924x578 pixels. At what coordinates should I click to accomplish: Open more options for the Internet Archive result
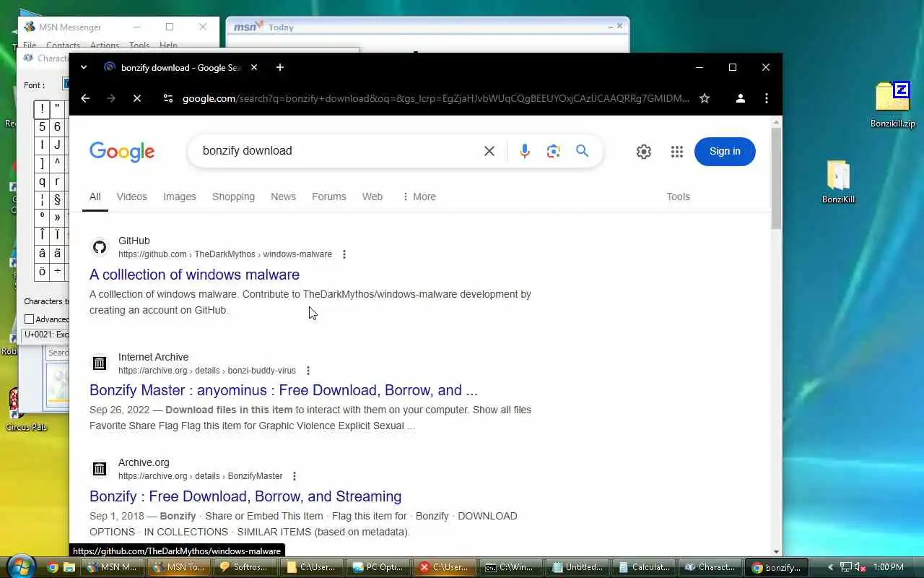308,371
